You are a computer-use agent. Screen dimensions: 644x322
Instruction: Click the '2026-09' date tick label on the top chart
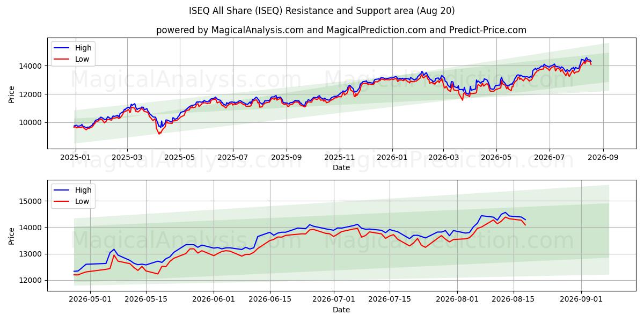603,158
